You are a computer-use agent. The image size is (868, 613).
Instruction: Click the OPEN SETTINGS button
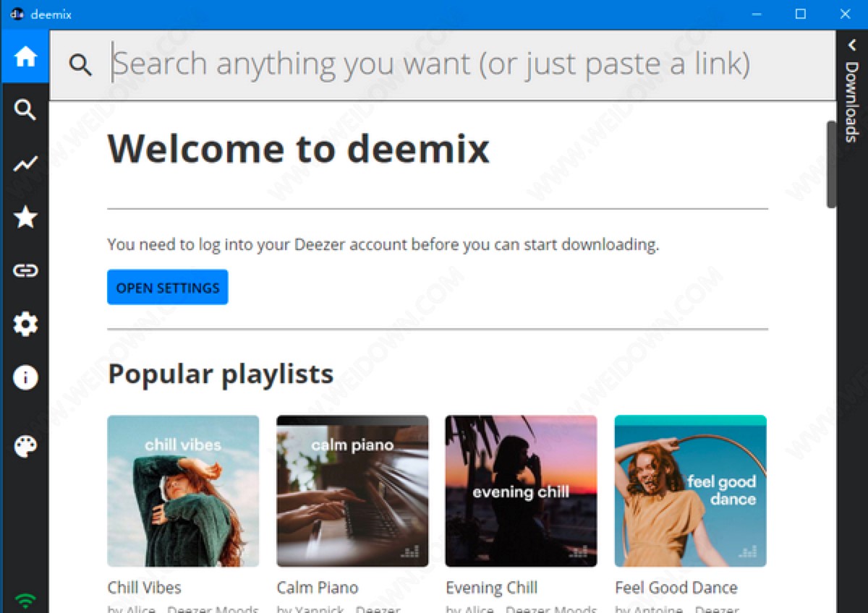[x=167, y=287]
